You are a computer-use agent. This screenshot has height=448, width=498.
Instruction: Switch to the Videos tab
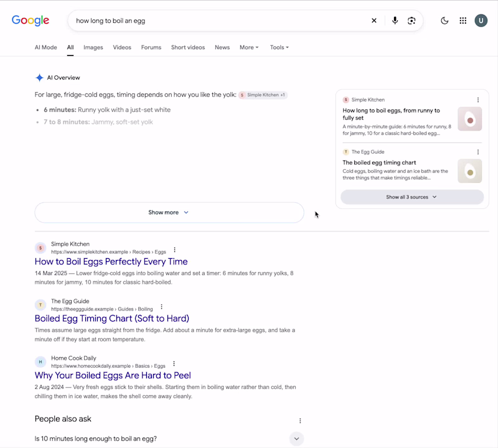(x=122, y=47)
